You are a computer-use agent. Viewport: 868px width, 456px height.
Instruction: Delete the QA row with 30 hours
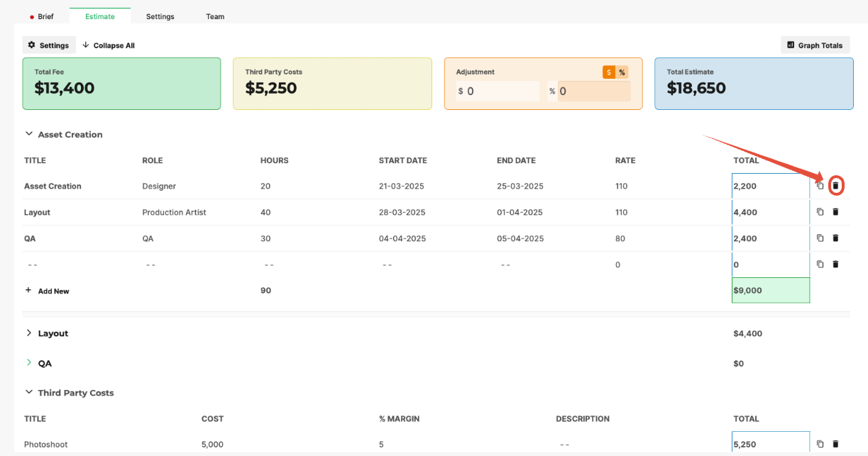[835, 238]
